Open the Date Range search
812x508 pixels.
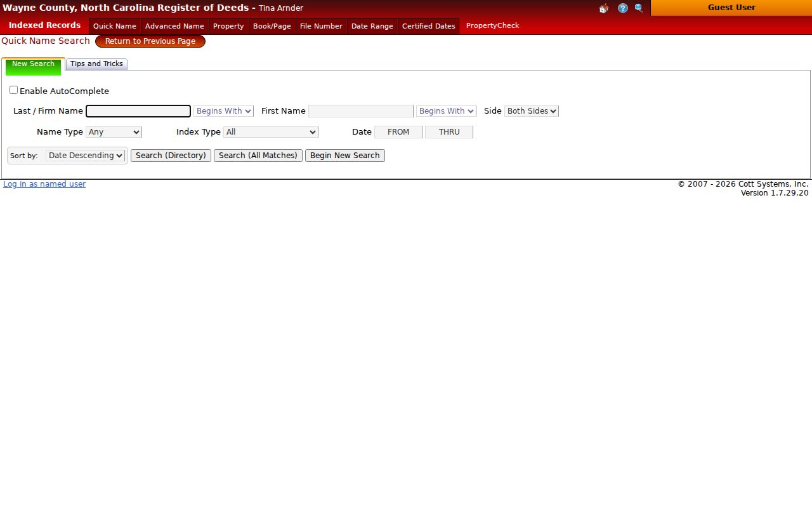pos(372,26)
